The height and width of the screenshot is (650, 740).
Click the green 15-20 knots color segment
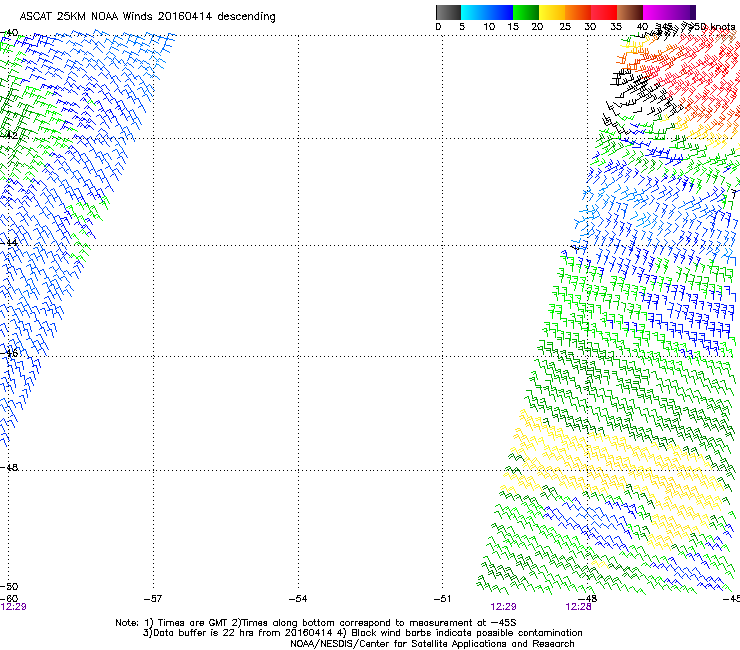[526, 12]
